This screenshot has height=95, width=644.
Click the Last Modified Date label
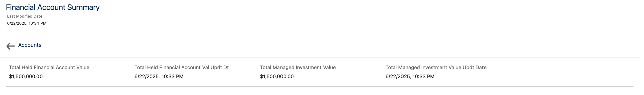pyautogui.click(x=25, y=16)
